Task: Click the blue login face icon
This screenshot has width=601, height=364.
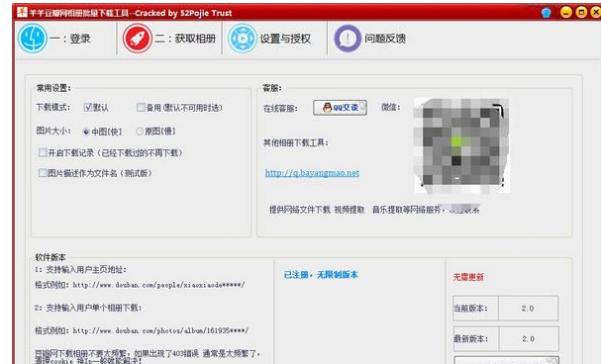Action: pyautogui.click(x=33, y=39)
